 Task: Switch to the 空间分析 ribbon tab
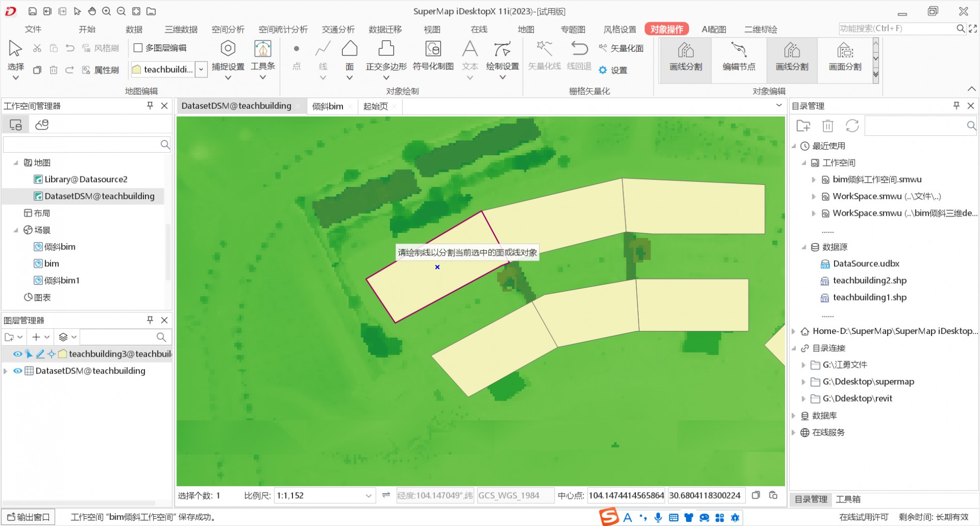tap(228, 29)
